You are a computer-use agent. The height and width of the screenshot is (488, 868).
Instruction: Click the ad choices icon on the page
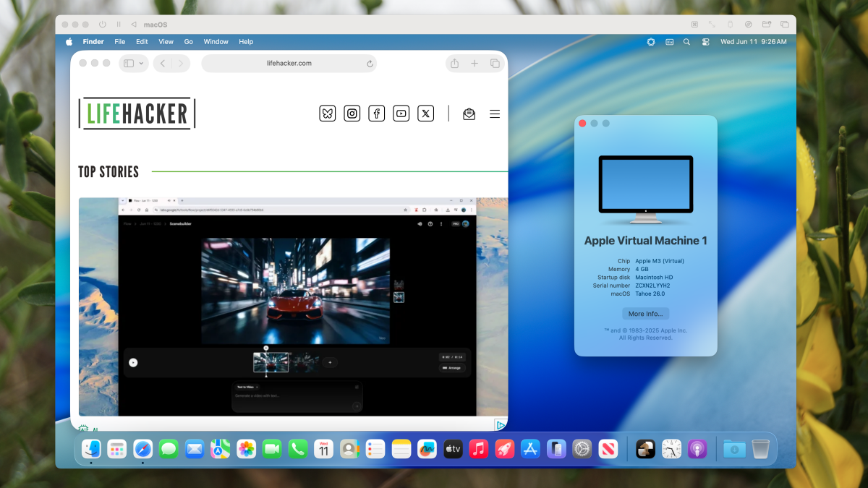[499, 425]
